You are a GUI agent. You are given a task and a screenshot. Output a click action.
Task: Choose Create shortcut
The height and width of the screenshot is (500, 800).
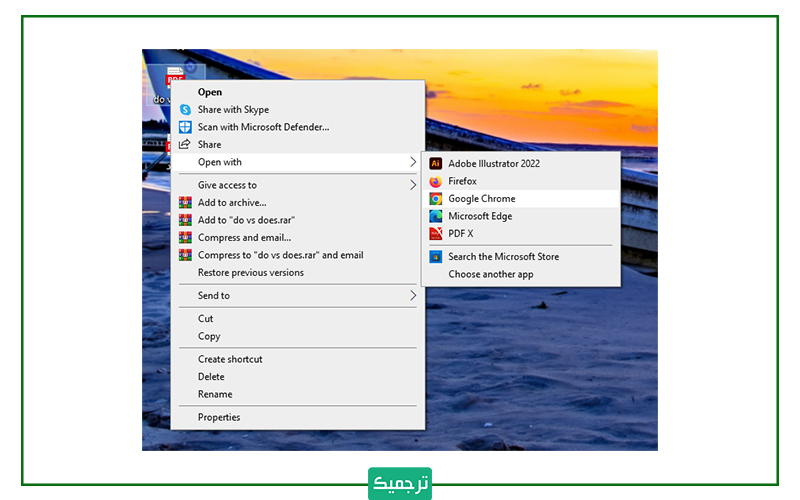point(298,359)
